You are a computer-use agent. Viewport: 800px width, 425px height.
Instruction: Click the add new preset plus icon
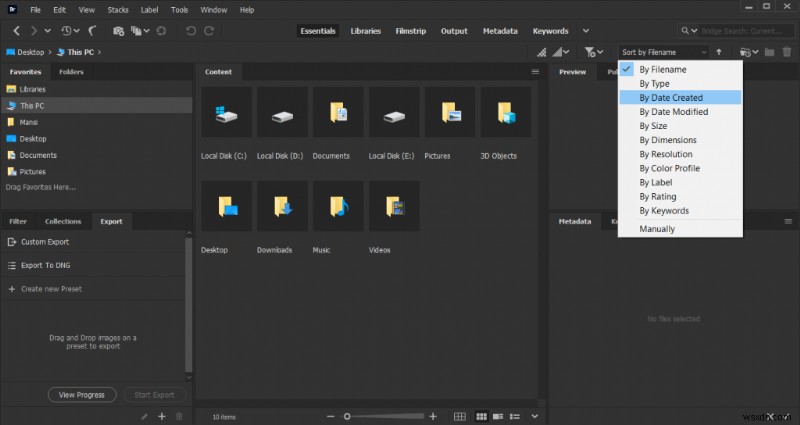tap(161, 416)
